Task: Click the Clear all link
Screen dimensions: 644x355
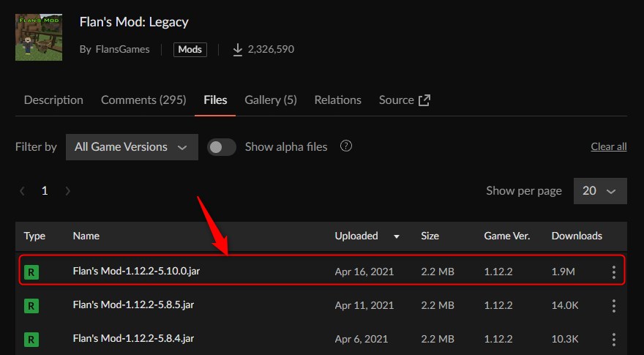Action: 609,146
